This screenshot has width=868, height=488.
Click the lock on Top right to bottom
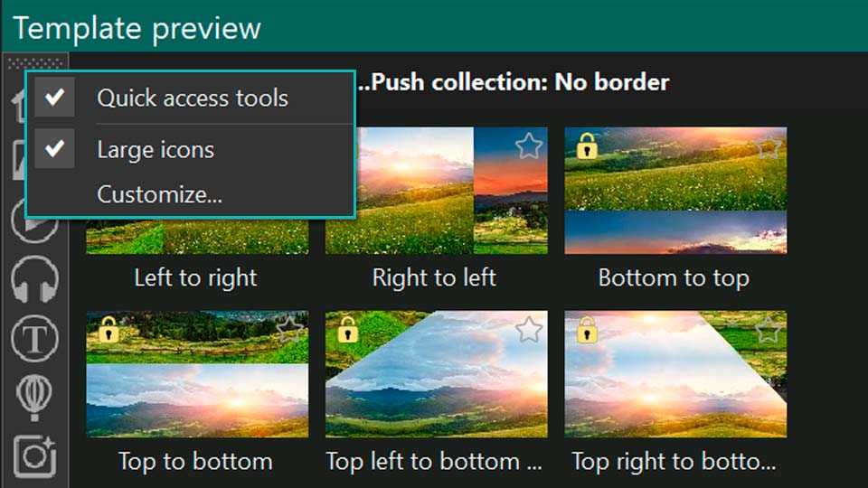pos(587,330)
